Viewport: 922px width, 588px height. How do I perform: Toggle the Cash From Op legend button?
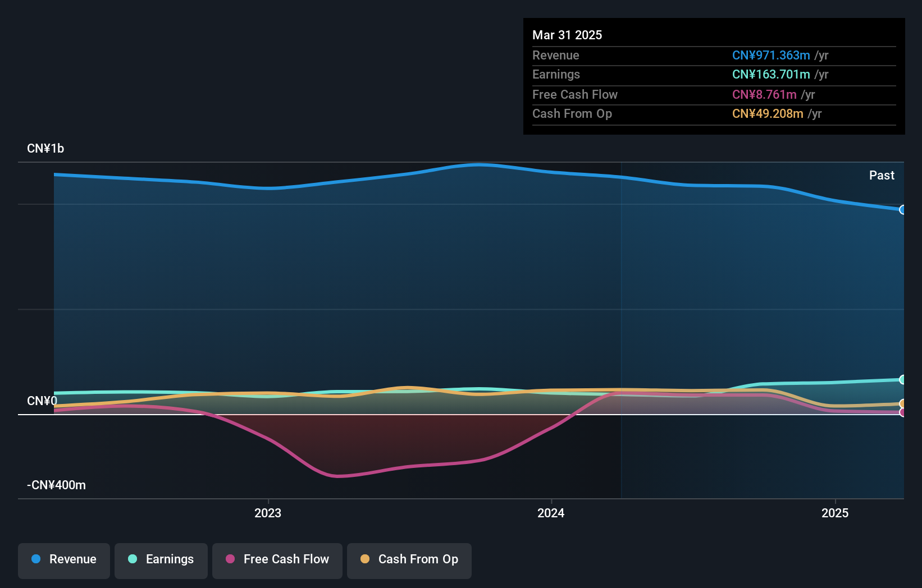[x=409, y=561]
